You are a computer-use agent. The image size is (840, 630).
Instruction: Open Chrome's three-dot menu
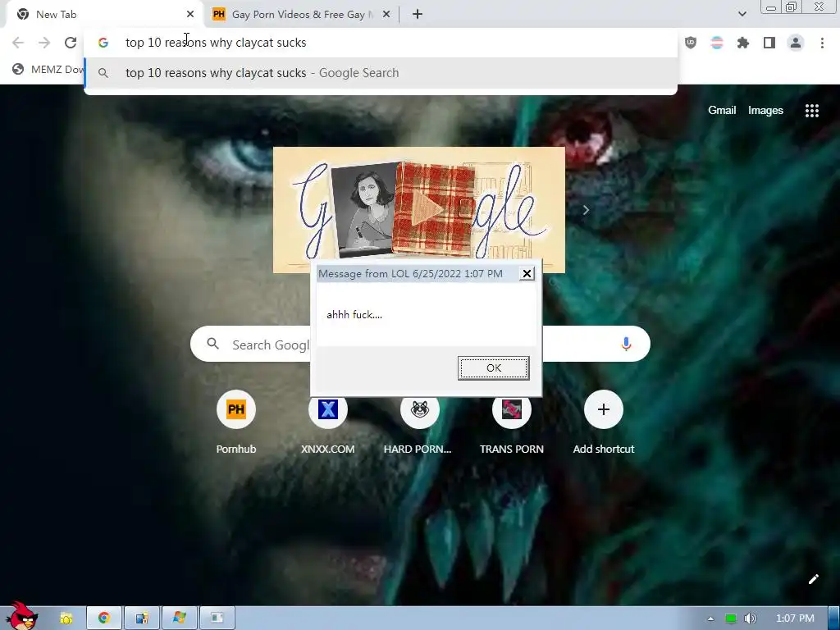point(822,43)
